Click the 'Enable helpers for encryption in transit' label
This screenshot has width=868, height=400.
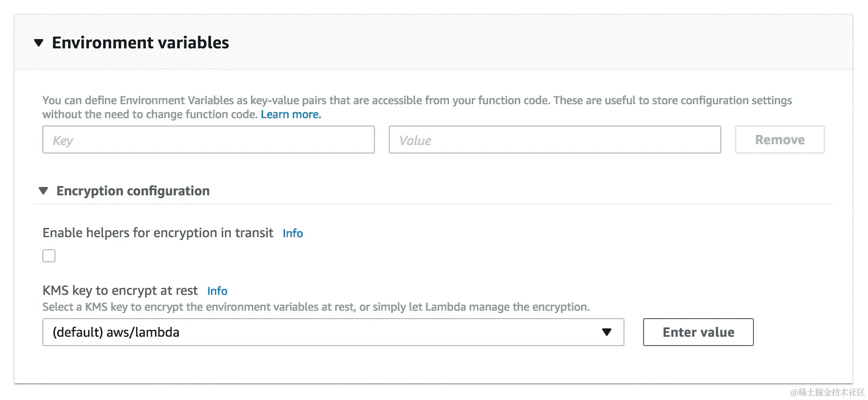point(158,233)
